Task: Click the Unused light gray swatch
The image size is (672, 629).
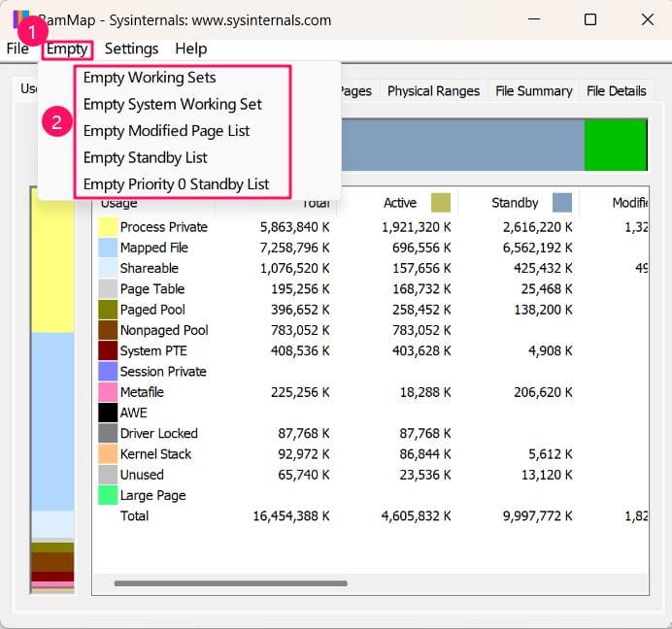Action: point(108,475)
